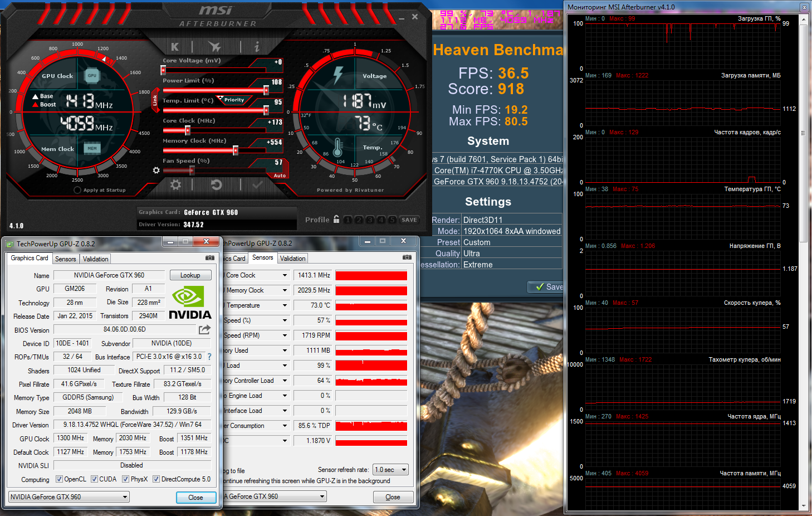Screen dimensions: 812x516
Task: Select the Sensors tab in the rear GPU-Z window
Action: (x=263, y=257)
